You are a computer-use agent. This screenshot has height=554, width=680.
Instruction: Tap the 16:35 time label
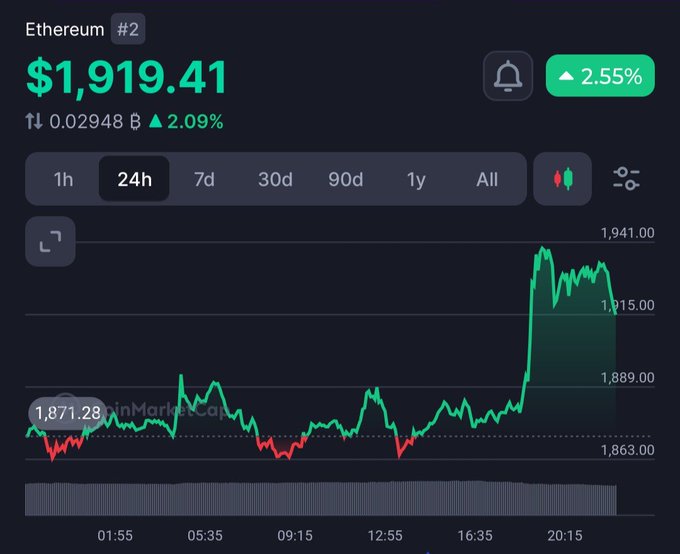475,536
